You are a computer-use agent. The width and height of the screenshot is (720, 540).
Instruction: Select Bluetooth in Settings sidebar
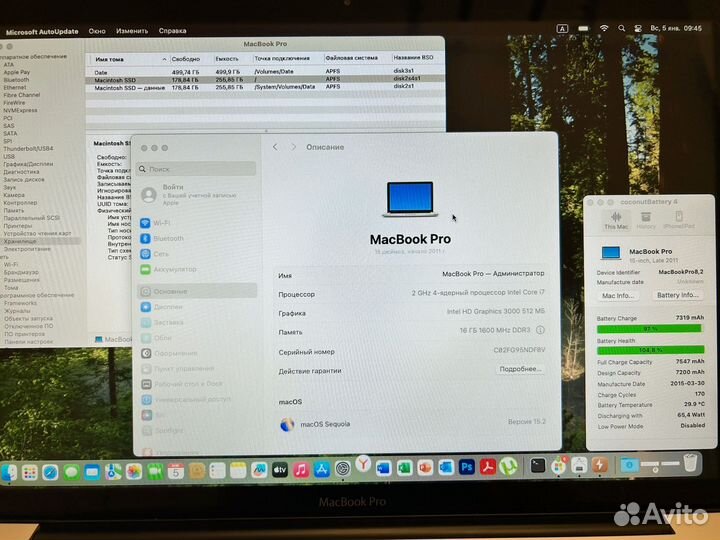197,239
